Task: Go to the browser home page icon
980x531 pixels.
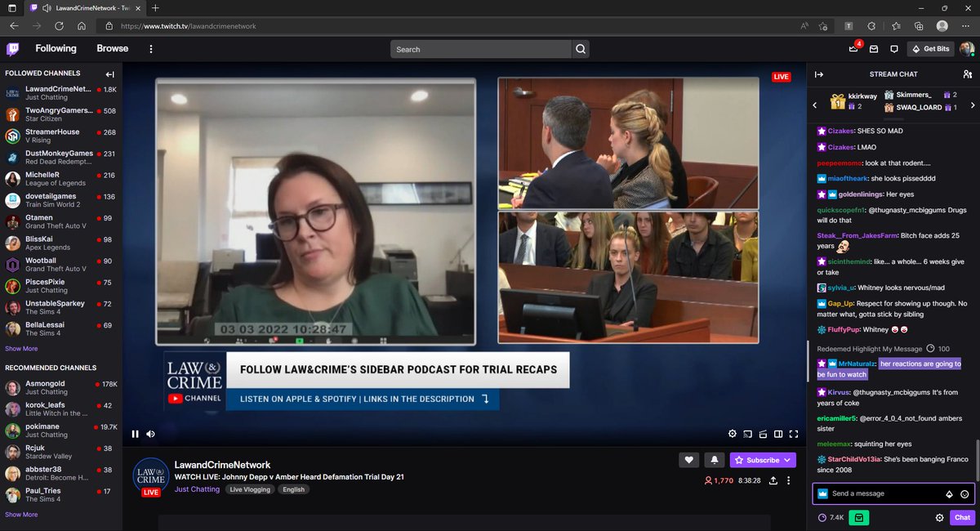Action: tap(82, 25)
